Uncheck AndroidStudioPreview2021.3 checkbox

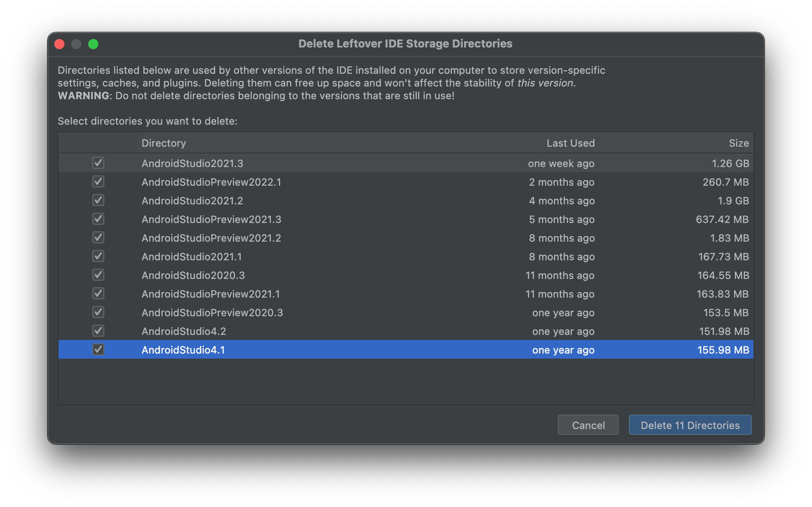coord(98,219)
